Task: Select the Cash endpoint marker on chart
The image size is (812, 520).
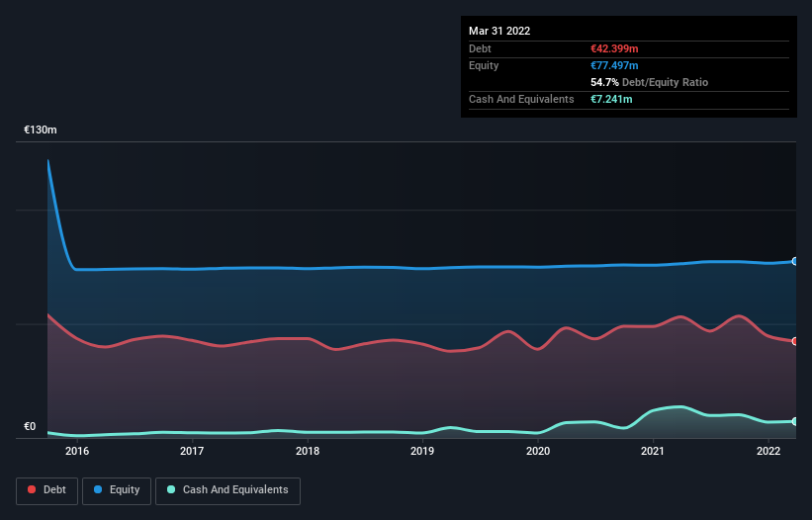Action: [x=795, y=422]
